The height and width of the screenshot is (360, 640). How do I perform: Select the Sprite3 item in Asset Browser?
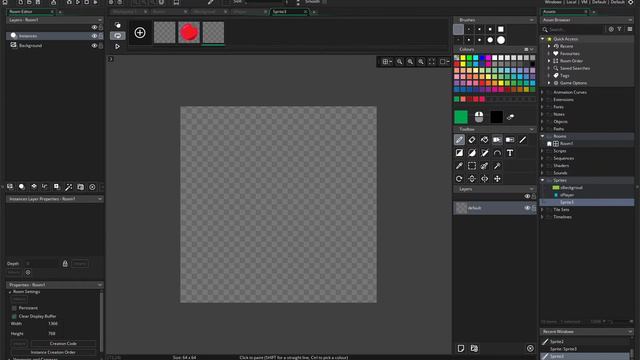(587, 202)
